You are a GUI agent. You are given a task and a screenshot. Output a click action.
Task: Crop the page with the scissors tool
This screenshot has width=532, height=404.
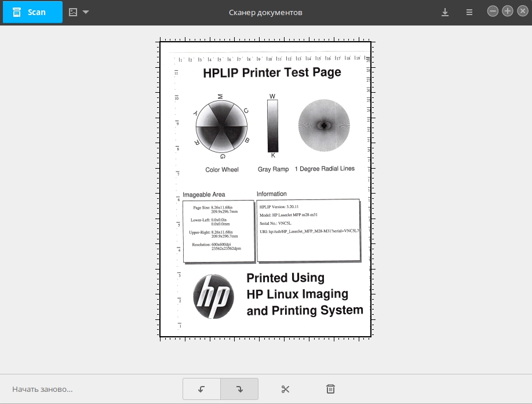[285, 389]
